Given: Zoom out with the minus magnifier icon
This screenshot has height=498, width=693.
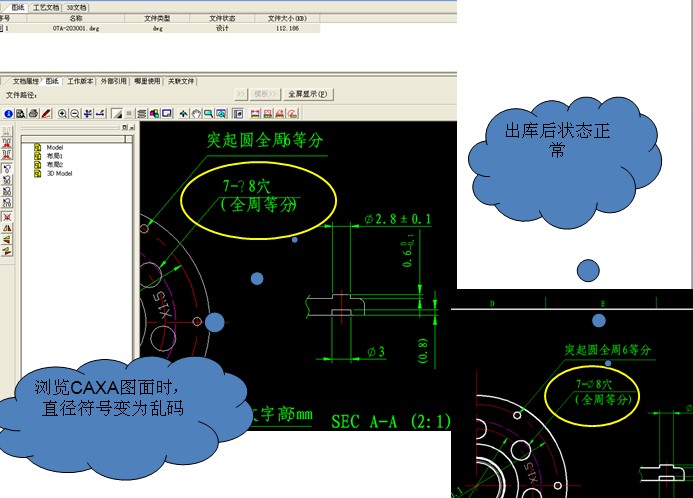Looking at the screenshot, I should (75, 114).
